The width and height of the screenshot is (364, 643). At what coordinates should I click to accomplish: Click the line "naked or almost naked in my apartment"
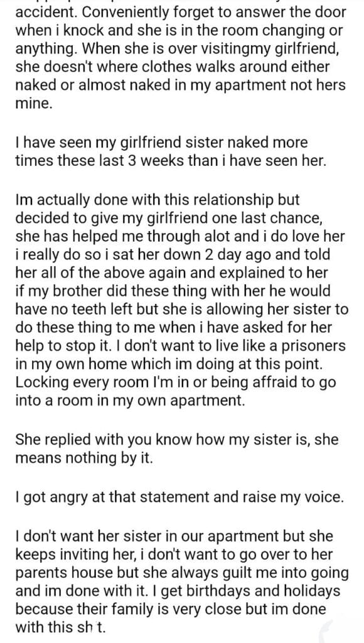pyautogui.click(x=180, y=85)
